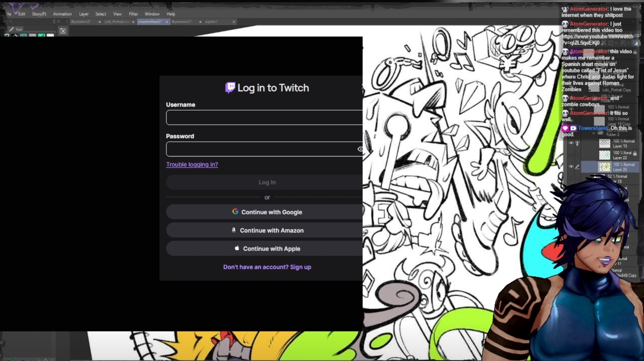
Task: Toggle visibility eye for Layer 20
Action: coord(571,167)
